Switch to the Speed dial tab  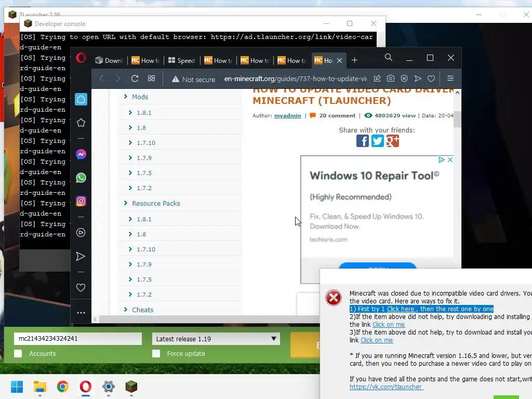[x=181, y=60]
